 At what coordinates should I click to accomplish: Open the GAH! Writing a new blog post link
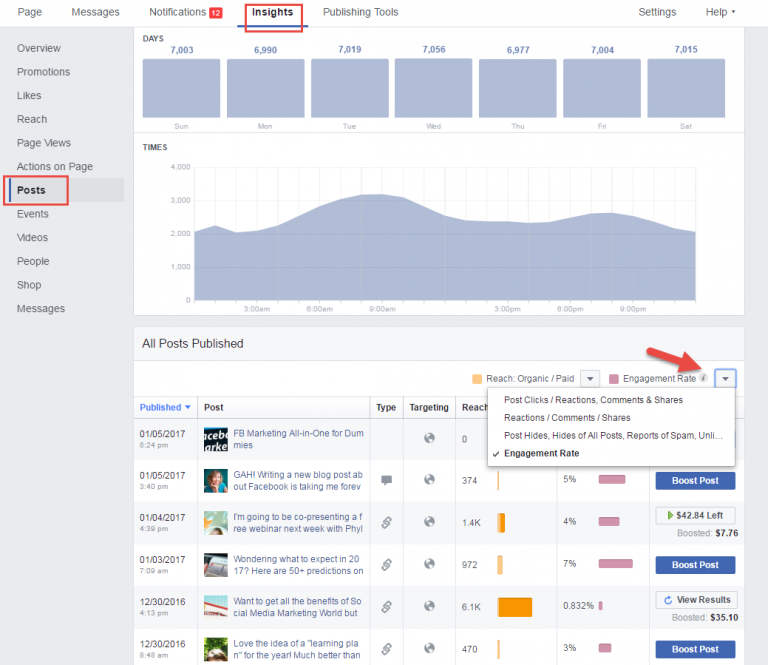pos(298,481)
